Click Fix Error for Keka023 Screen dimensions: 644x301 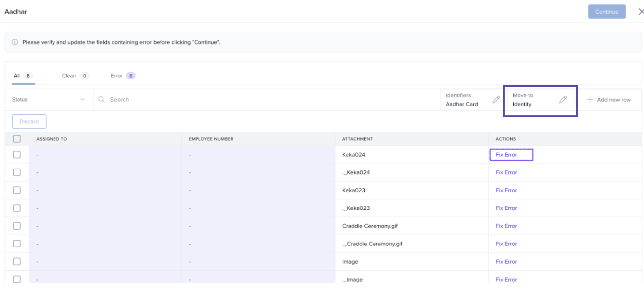506,190
